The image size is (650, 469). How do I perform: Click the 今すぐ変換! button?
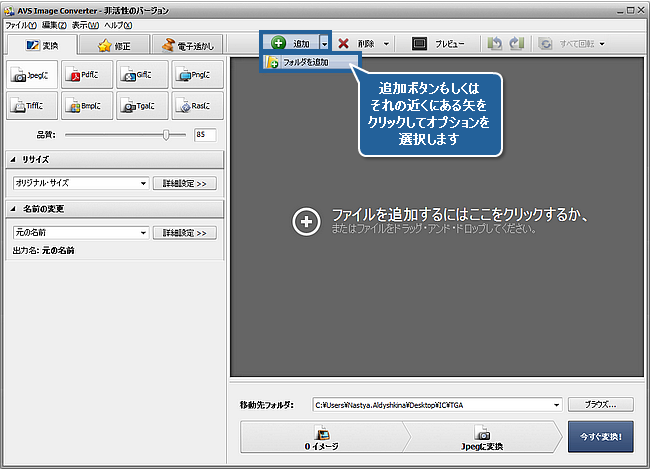[x=601, y=437]
